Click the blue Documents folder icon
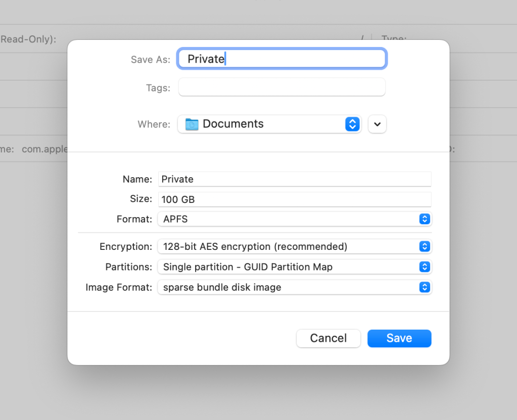This screenshot has height=420, width=517. 192,124
